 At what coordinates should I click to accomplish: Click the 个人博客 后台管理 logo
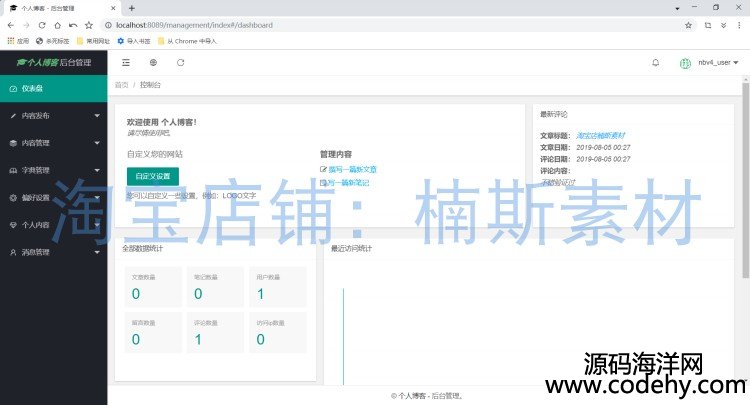click(54, 62)
